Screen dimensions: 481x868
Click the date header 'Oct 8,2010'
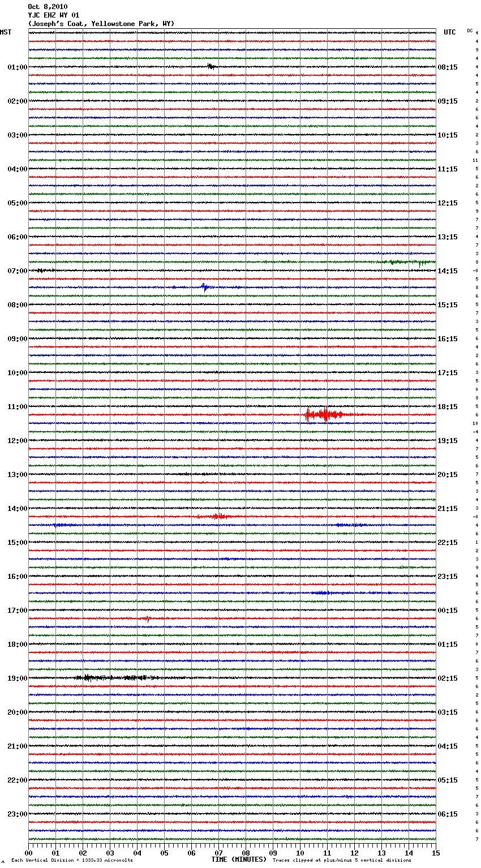(48, 7)
